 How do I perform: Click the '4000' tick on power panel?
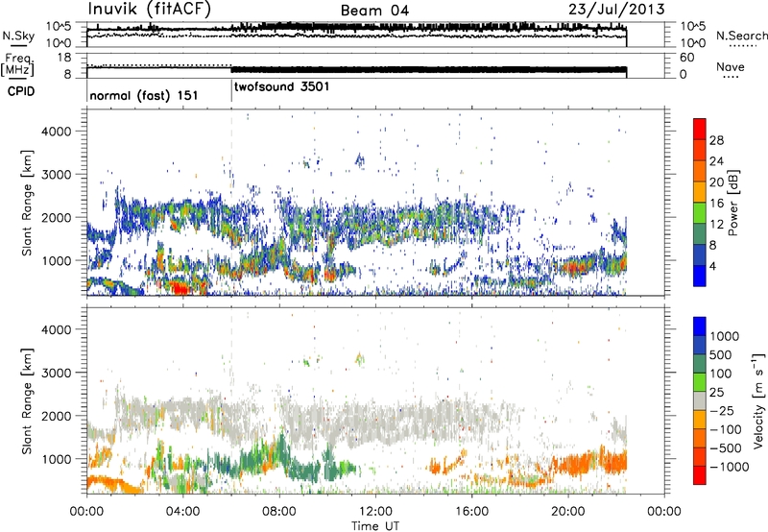coord(57,132)
